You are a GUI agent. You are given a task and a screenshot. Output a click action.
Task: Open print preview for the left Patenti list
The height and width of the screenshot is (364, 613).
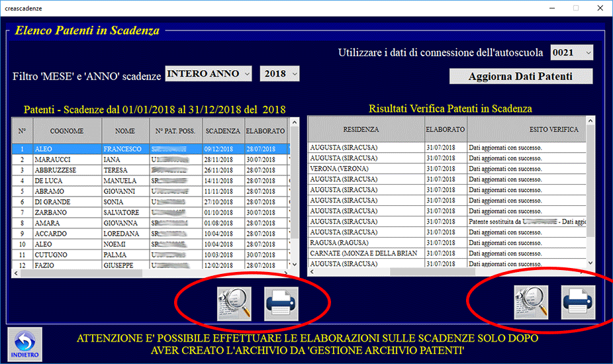[234, 304]
